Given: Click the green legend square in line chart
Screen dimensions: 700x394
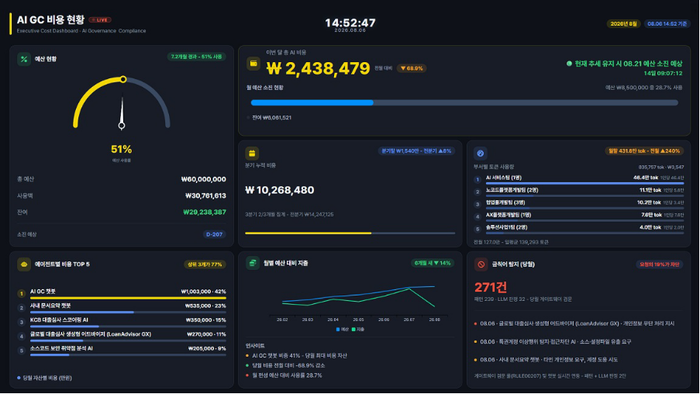Looking at the screenshot, I should point(354,329).
